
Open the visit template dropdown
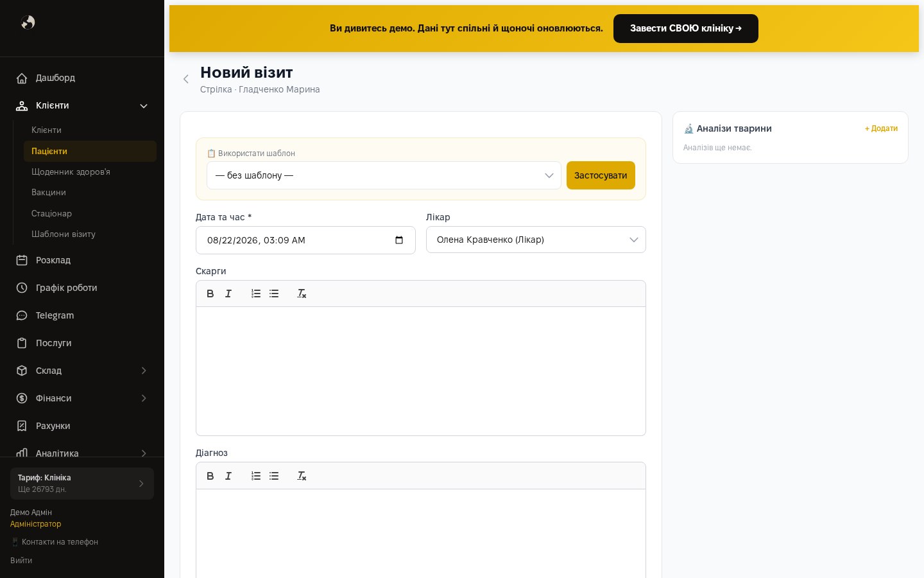pos(384,175)
